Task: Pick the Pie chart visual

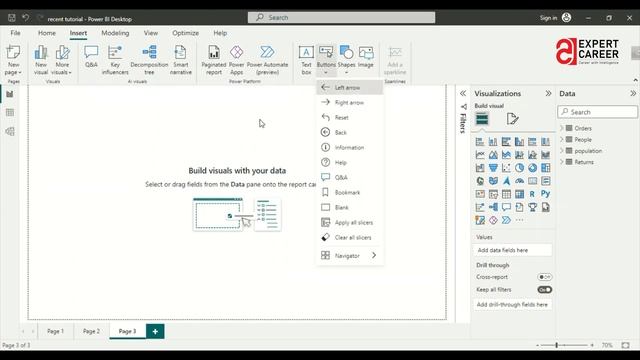Action: tap(519, 168)
